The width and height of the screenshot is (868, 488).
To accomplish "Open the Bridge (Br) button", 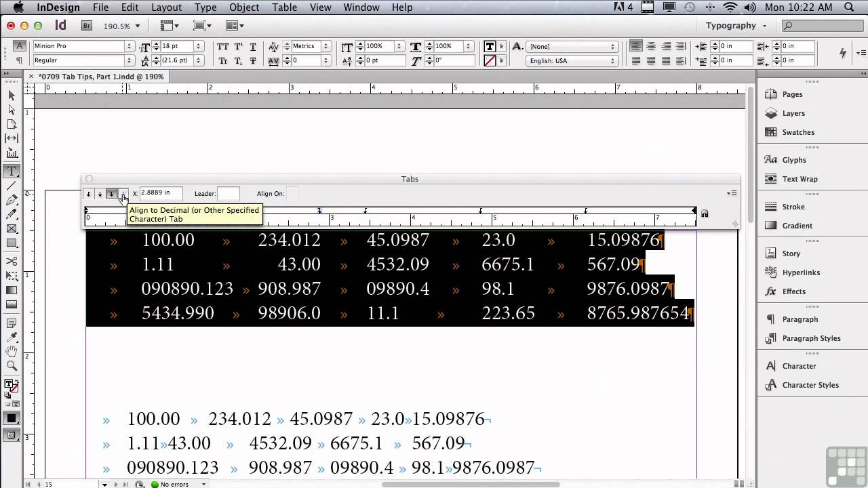I will point(87,26).
